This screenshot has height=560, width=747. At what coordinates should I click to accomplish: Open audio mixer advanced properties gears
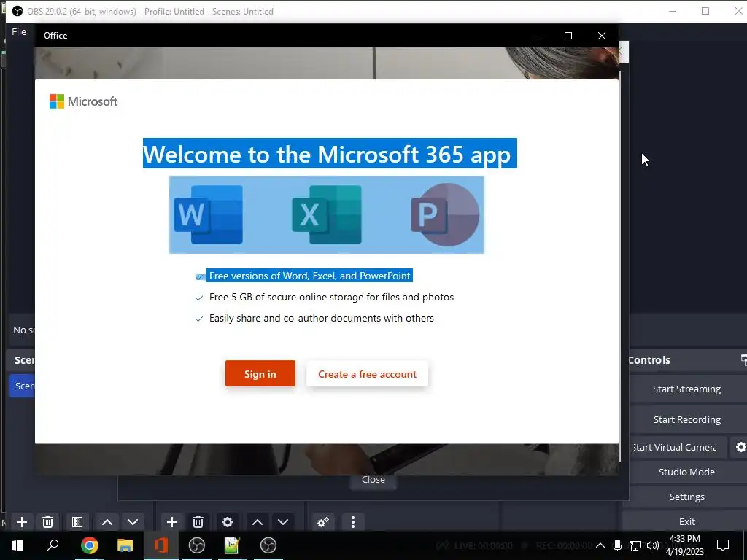pos(323,522)
